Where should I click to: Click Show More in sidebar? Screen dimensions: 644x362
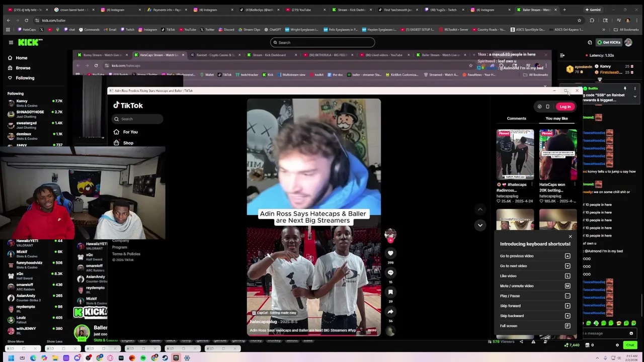tap(16, 341)
